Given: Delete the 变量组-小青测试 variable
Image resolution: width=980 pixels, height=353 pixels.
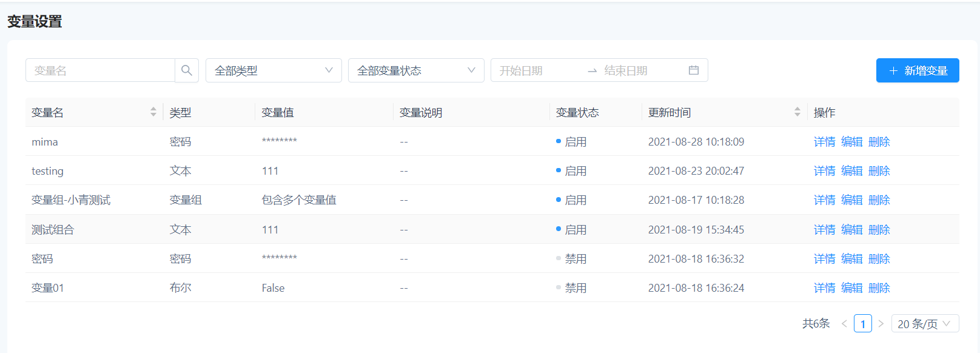Looking at the screenshot, I should pyautogui.click(x=879, y=200).
